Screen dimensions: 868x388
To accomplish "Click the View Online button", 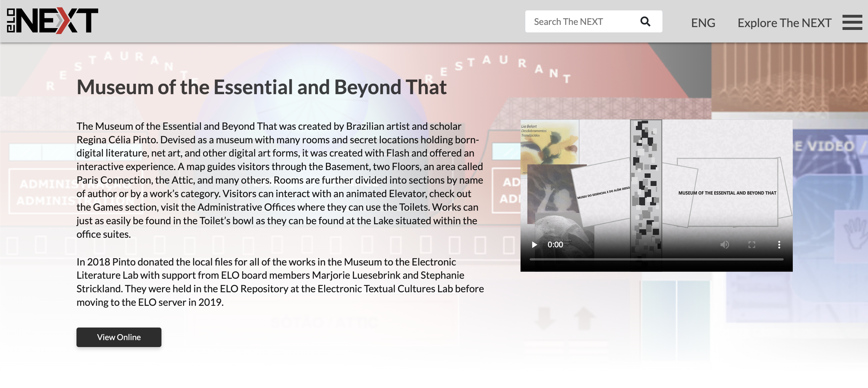I will [x=119, y=337].
